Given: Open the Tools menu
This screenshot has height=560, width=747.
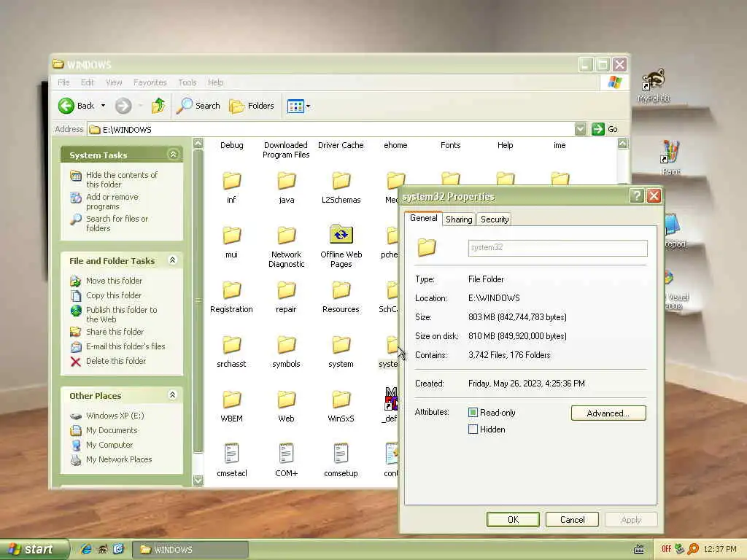Looking at the screenshot, I should (187, 82).
